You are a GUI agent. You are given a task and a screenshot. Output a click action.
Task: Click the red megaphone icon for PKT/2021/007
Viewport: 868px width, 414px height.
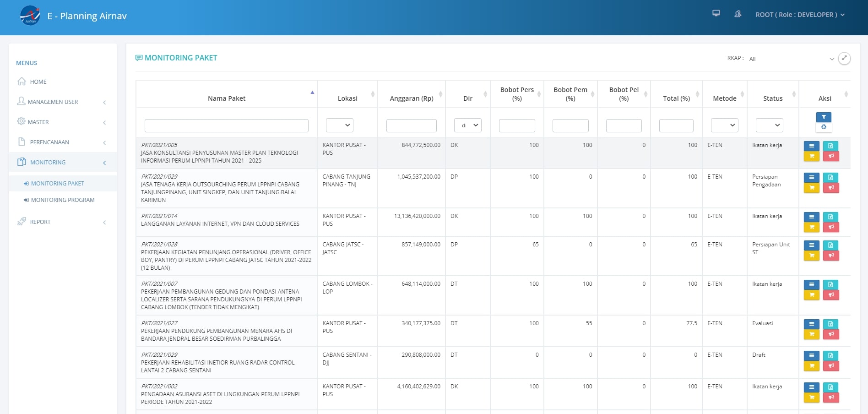click(x=832, y=294)
